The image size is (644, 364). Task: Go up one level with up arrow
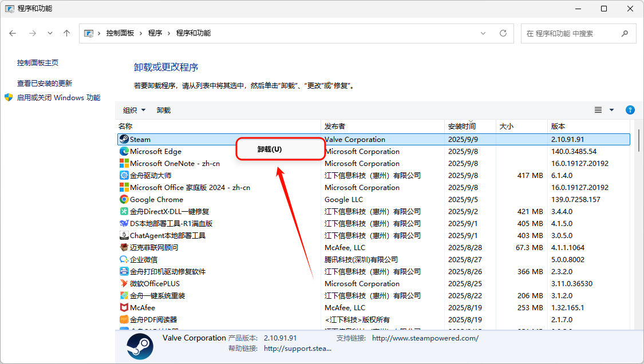click(66, 33)
